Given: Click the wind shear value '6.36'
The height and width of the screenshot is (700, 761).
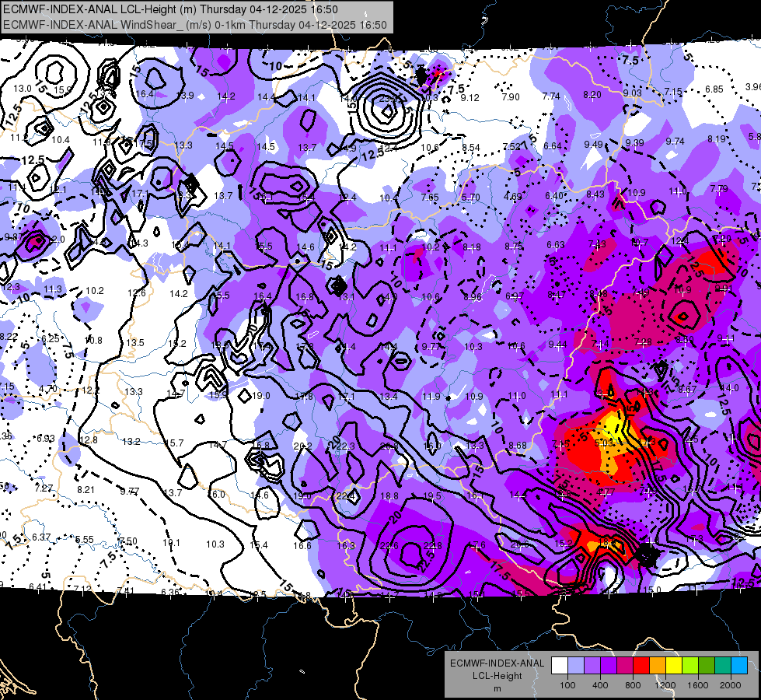Looking at the screenshot, I should 170,592.
